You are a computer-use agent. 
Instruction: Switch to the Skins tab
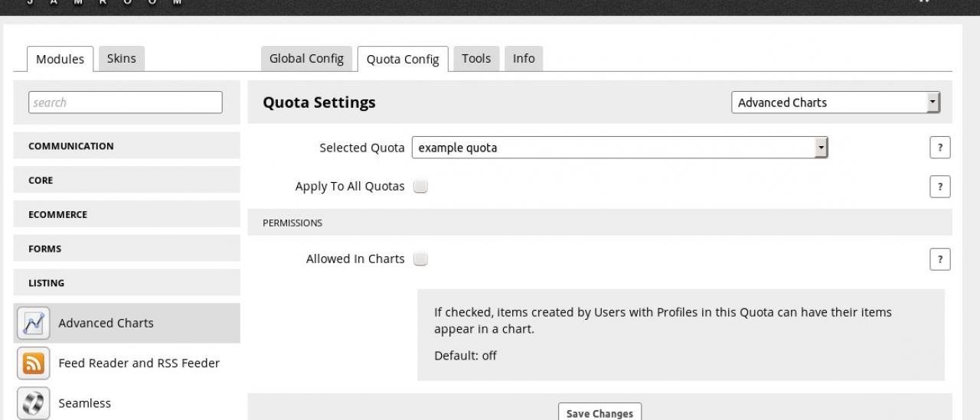[121, 59]
